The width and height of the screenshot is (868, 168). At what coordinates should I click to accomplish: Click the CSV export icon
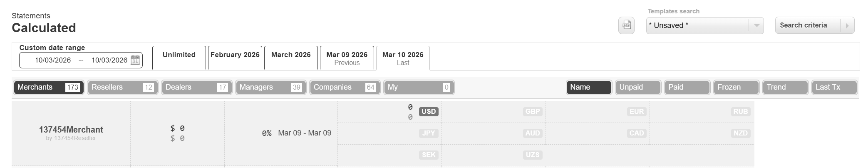point(626,25)
